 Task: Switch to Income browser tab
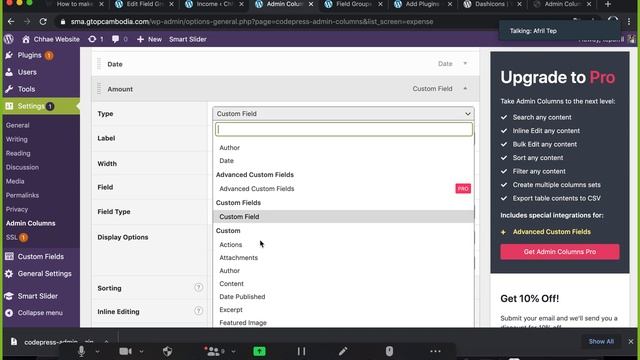(x=214, y=4)
